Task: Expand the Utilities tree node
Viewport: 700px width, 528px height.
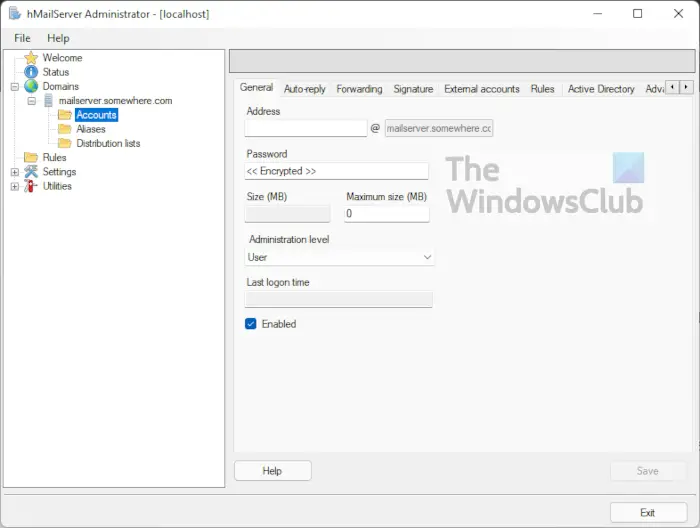Action: click(x=15, y=186)
